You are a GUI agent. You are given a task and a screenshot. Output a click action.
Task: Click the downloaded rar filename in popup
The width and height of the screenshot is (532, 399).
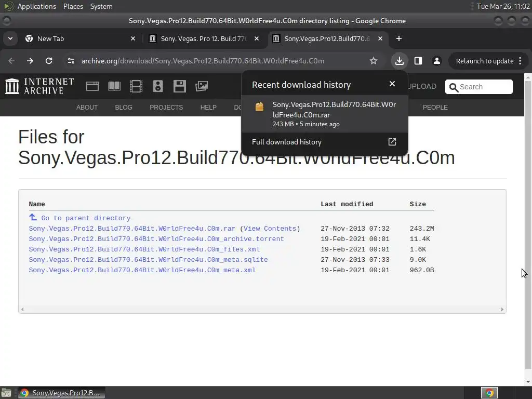[x=334, y=110]
